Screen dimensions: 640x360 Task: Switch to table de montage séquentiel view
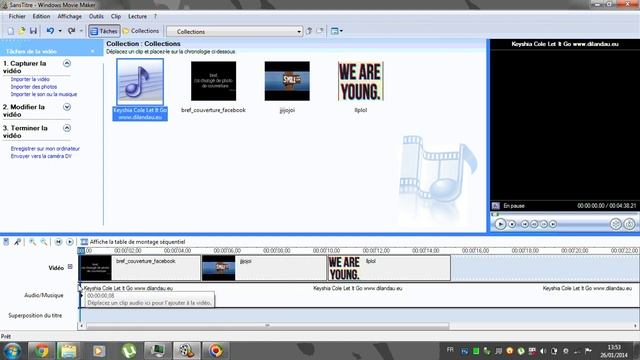[x=133, y=242]
